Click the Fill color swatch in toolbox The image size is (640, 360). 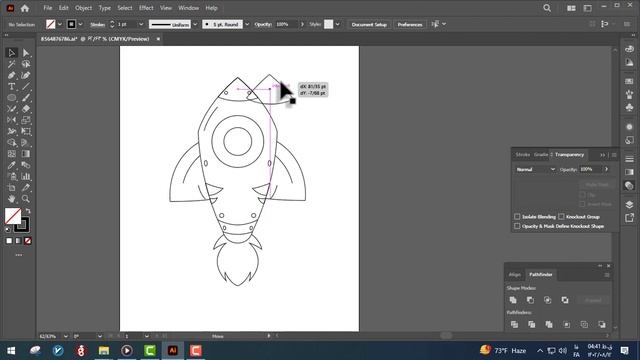13,216
